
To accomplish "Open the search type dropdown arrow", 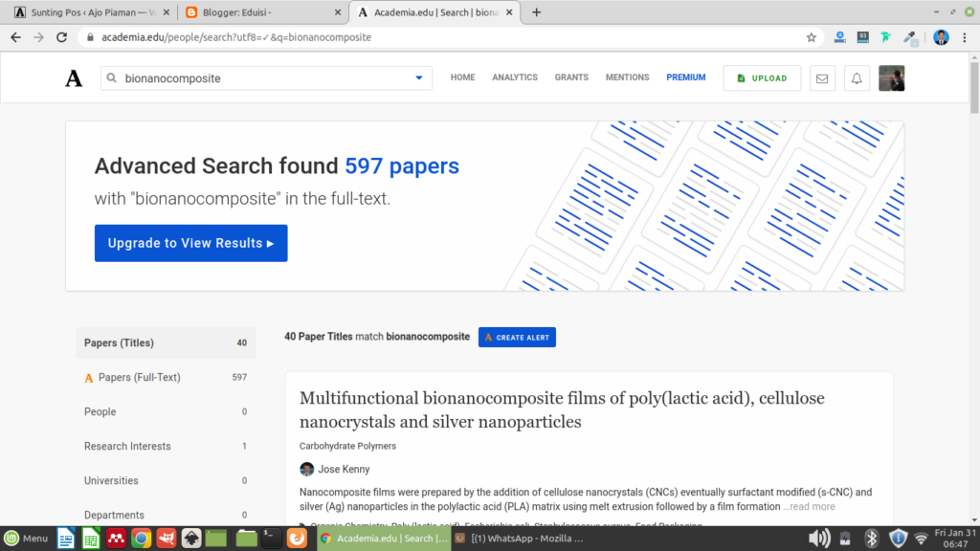I will pos(419,78).
